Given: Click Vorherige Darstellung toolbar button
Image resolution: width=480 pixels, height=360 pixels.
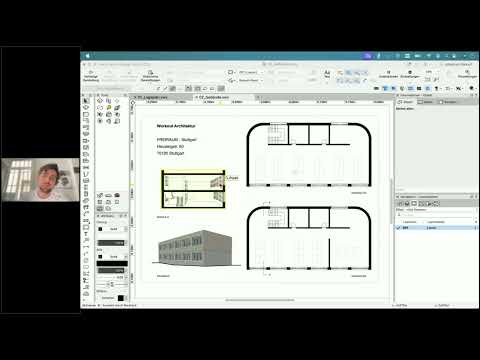Looking at the screenshot, I should pos(91,76).
